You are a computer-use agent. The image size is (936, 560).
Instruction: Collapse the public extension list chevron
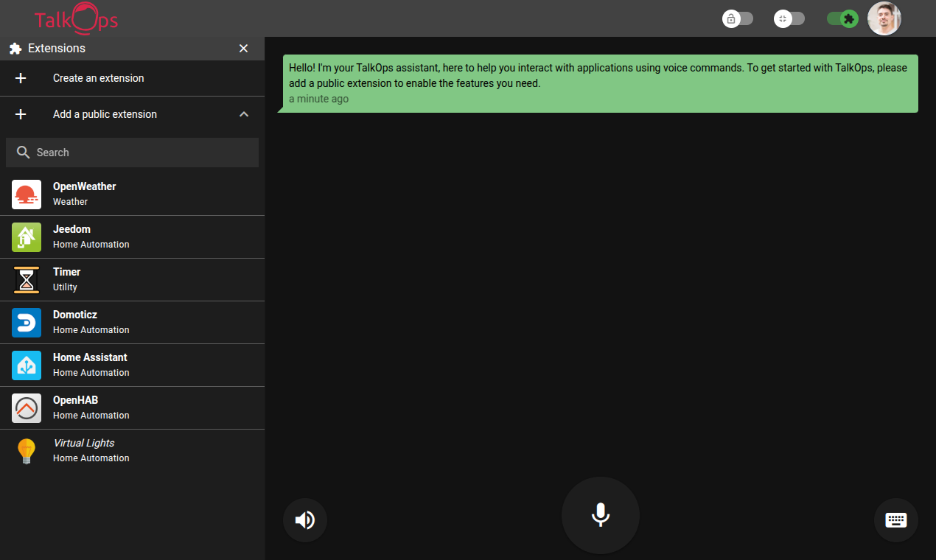244,114
